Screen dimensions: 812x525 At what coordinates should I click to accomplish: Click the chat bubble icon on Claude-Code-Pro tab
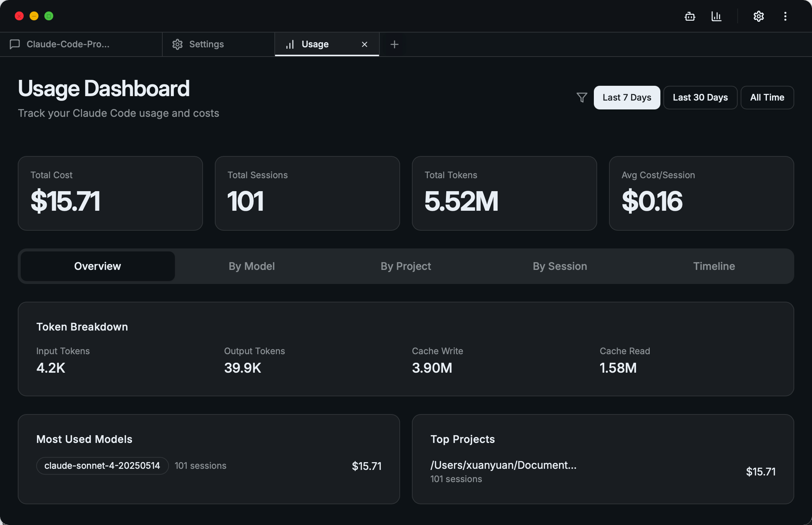pos(15,44)
